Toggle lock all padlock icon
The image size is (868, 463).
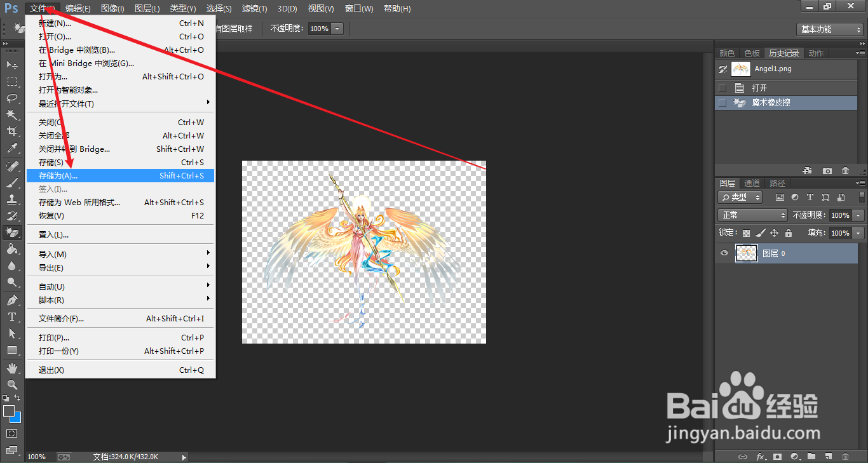point(789,233)
